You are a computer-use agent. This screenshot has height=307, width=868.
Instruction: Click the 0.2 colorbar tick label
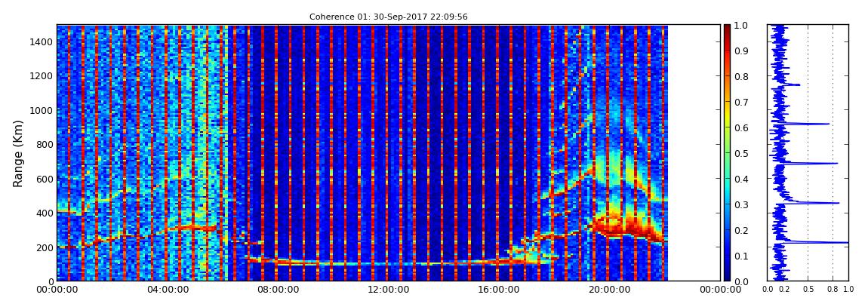click(x=741, y=230)
